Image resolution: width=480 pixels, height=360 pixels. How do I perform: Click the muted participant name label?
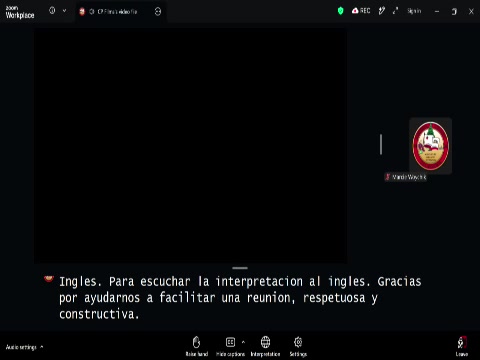pos(406,177)
